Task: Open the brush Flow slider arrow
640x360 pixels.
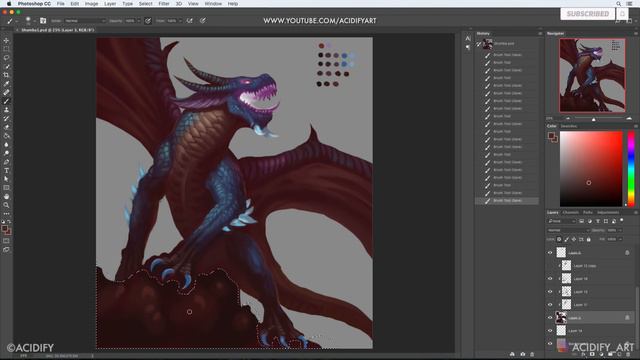Action: click(x=180, y=20)
